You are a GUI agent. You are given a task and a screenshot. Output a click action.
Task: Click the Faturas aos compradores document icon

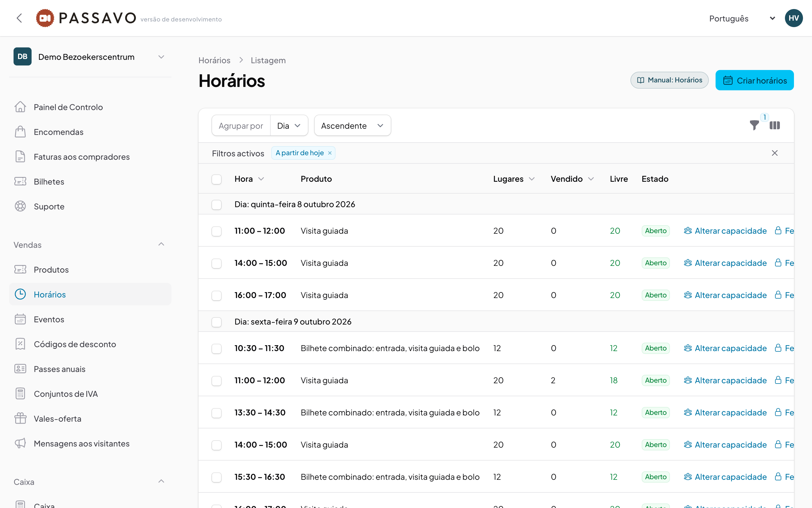pos(20,157)
